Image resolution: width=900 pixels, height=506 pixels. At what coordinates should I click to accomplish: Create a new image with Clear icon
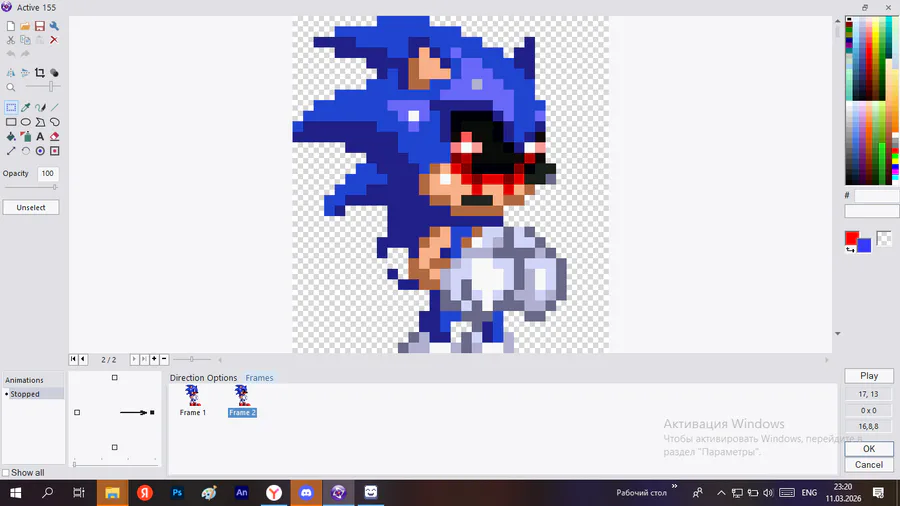11,26
